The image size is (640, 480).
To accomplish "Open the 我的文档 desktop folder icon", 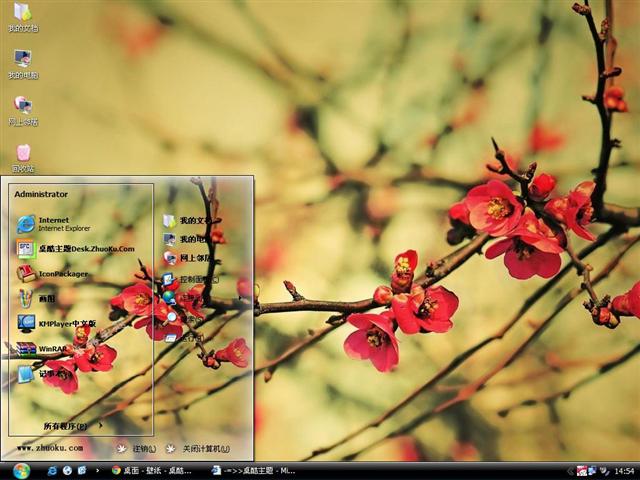I will coord(23,17).
